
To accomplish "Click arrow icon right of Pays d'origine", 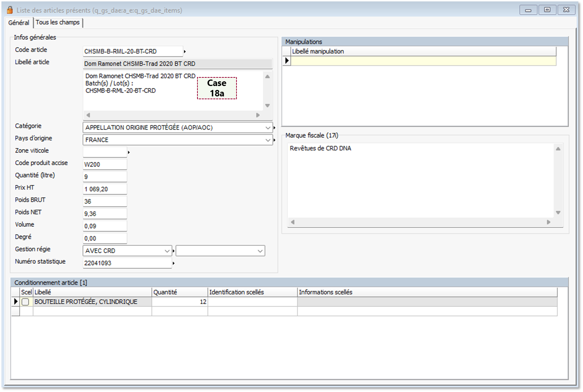I will tap(274, 140).
